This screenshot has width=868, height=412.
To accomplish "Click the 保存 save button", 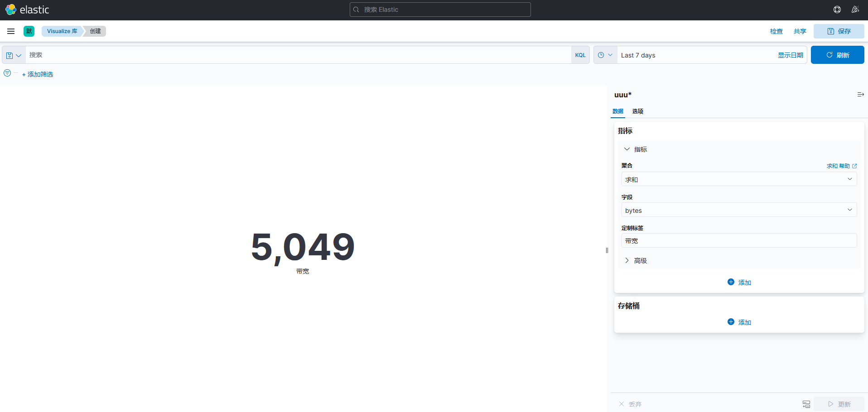I will 839,31.
